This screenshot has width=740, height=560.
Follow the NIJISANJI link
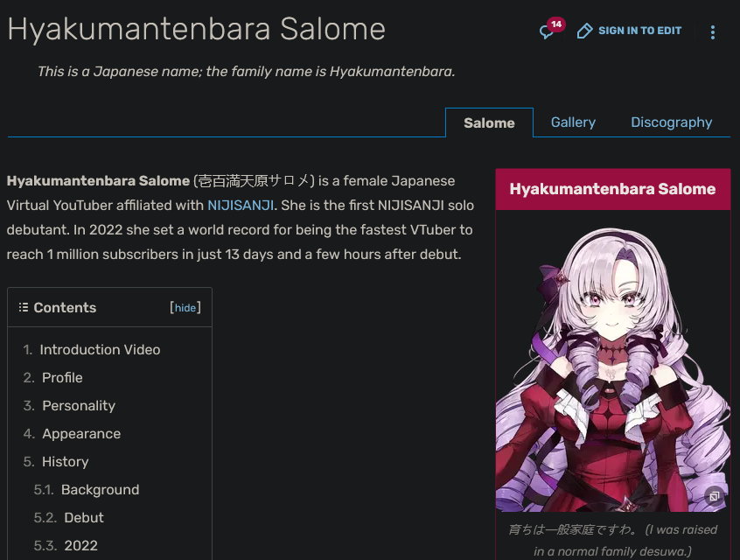click(241, 206)
